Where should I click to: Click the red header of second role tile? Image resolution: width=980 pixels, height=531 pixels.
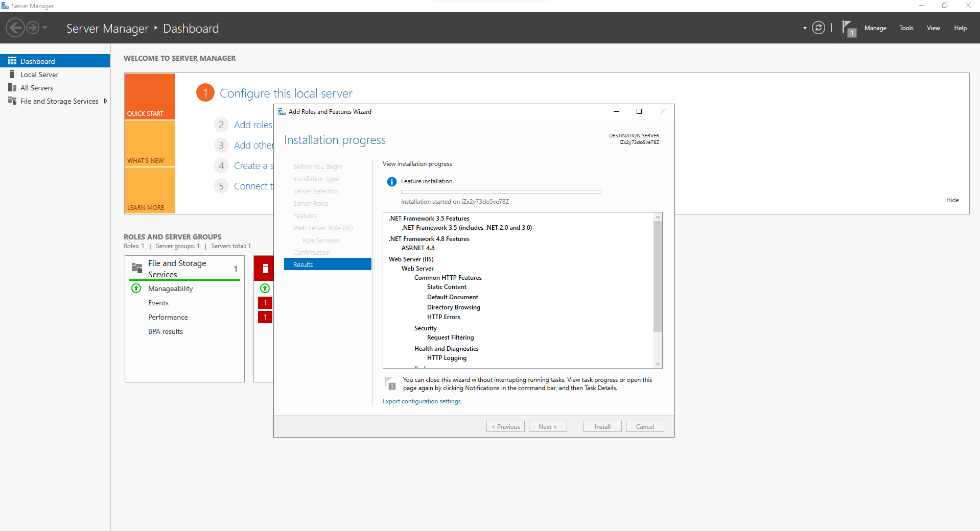pos(264,269)
